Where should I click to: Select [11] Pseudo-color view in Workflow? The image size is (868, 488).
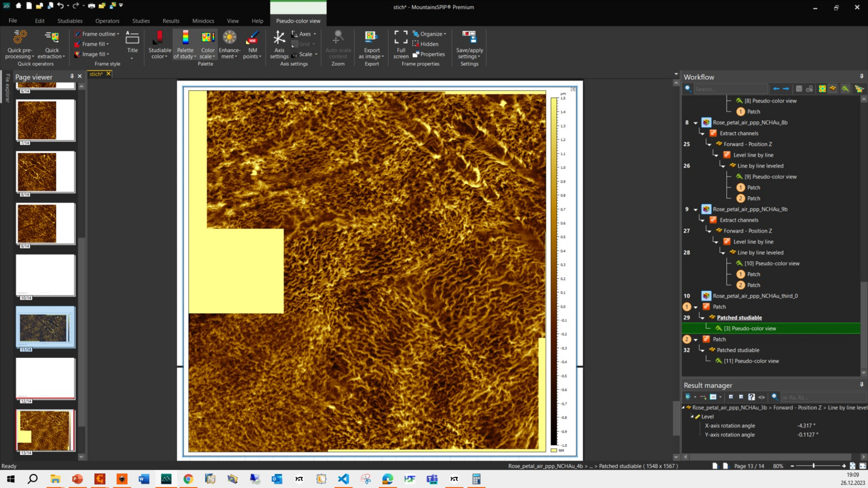pos(751,361)
